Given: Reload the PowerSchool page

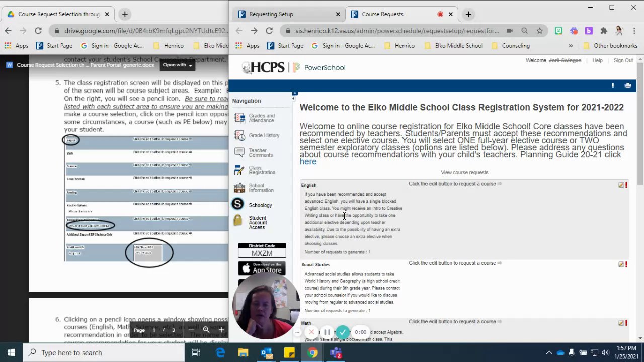Looking at the screenshot, I should pos(269,31).
